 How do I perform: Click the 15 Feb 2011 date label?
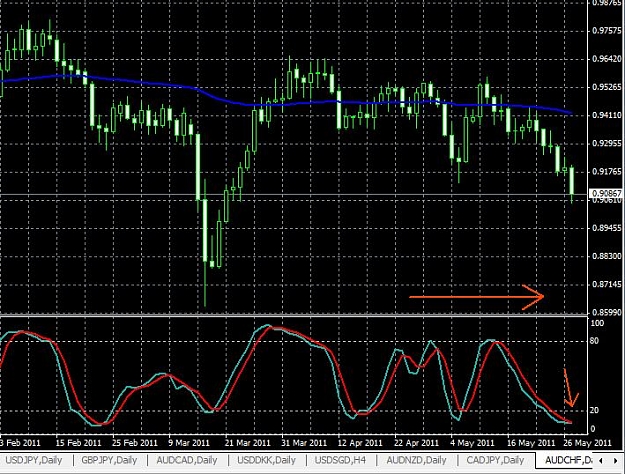[78, 443]
